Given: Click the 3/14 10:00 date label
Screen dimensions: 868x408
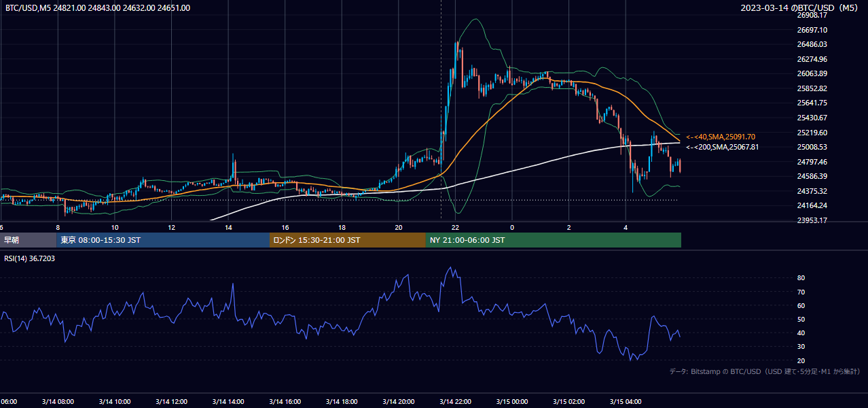Looking at the screenshot, I should [x=114, y=402].
